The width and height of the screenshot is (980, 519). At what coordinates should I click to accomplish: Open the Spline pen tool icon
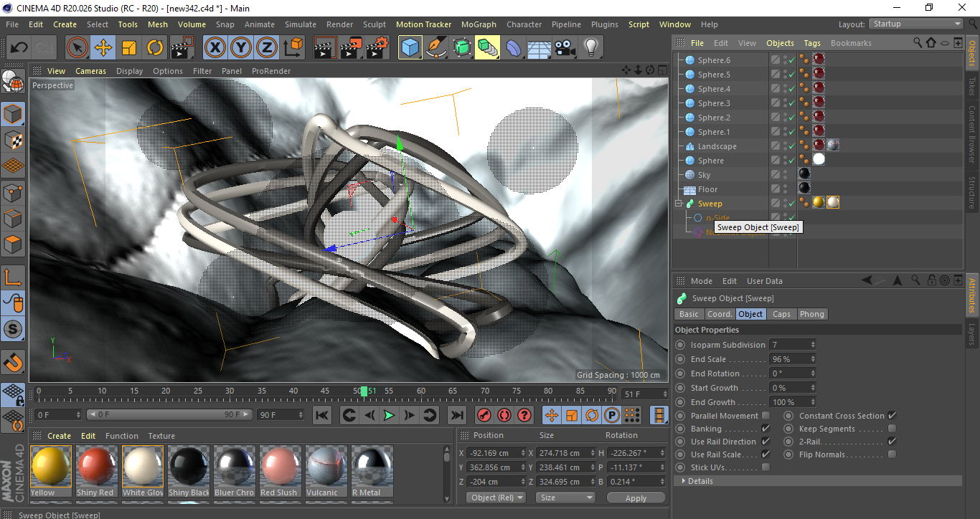click(436, 48)
